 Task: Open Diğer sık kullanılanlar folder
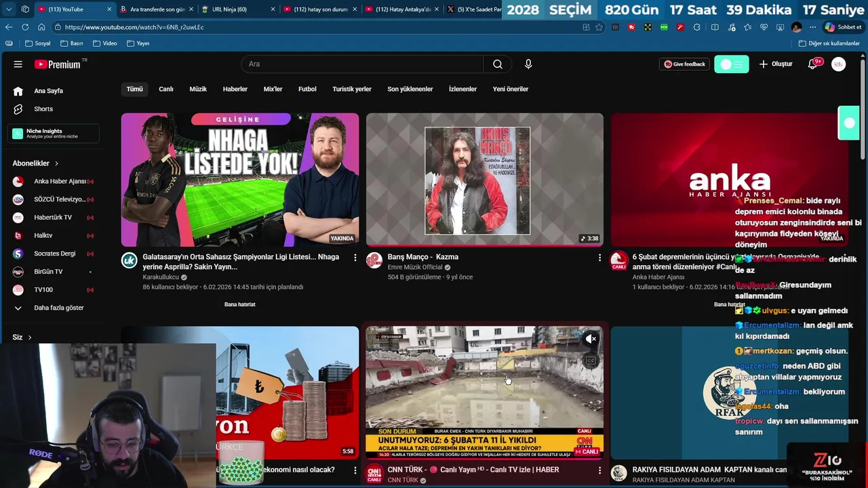click(829, 43)
